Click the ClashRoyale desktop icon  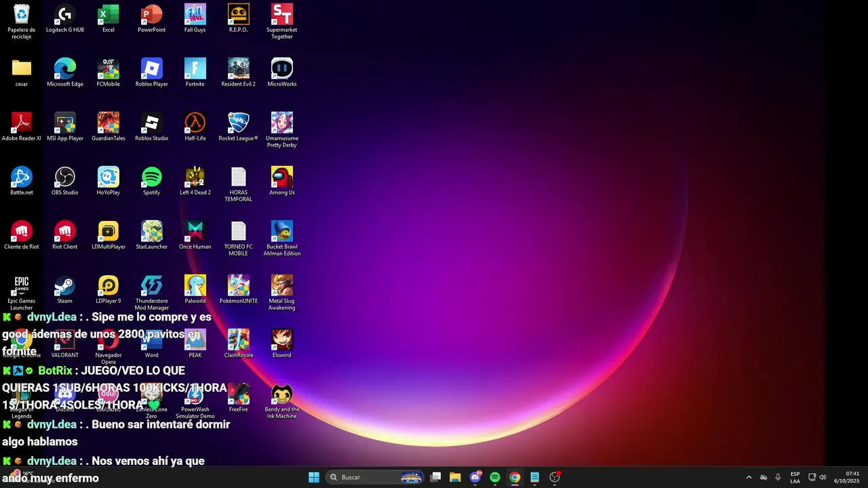tap(239, 344)
